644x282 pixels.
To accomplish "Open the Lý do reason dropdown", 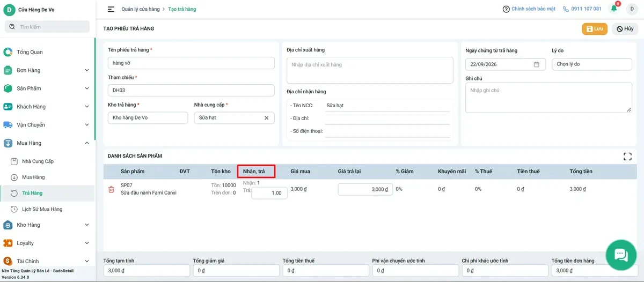I will point(592,64).
